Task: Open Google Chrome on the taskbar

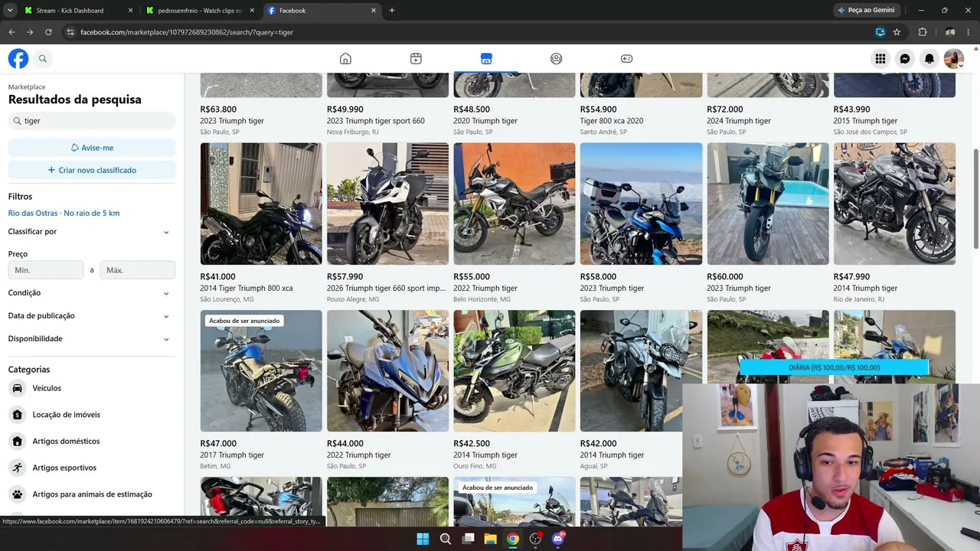Action: click(512, 539)
